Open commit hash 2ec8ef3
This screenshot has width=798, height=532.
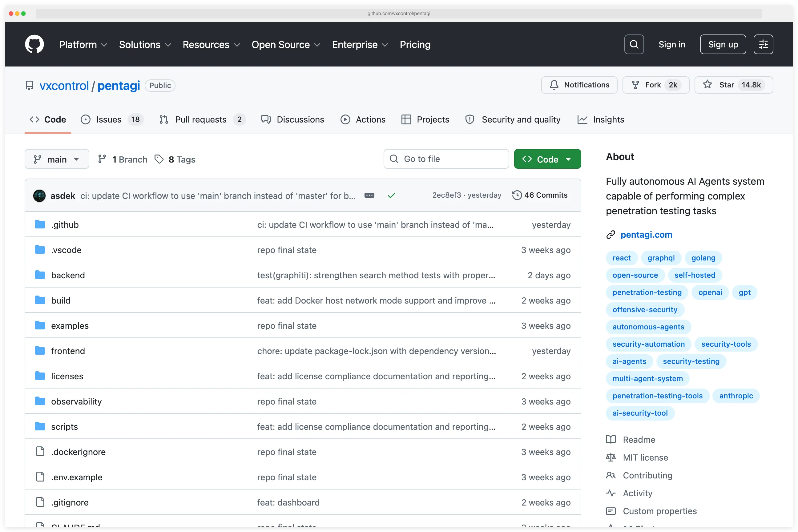[446, 195]
